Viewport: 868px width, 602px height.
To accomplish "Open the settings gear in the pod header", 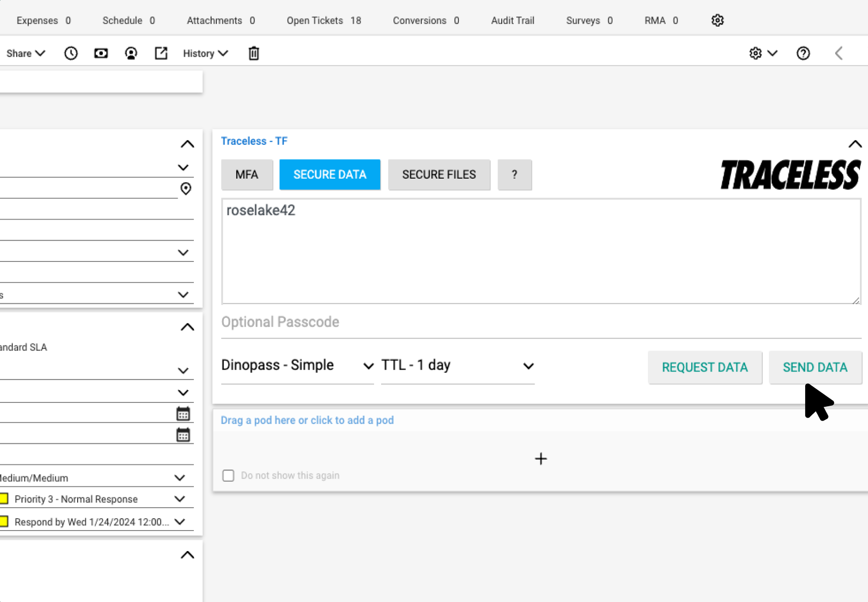I will click(756, 53).
